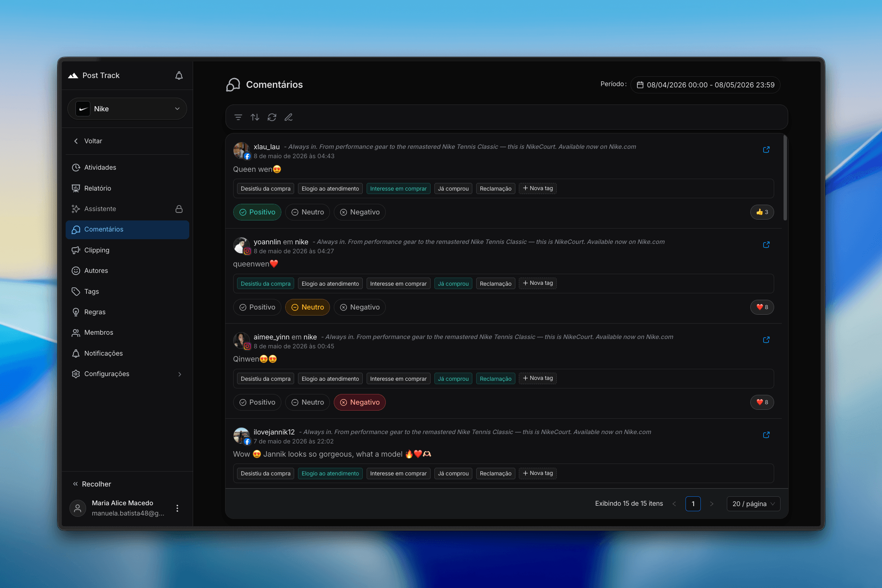Click xlau_lau's profile avatar
The width and height of the screenshot is (882, 588).
(x=241, y=151)
